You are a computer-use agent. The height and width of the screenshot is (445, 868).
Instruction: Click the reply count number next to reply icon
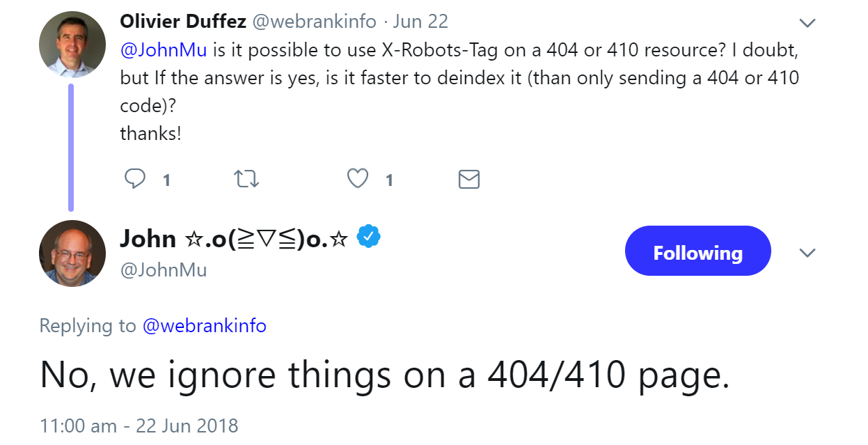pyautogui.click(x=166, y=180)
